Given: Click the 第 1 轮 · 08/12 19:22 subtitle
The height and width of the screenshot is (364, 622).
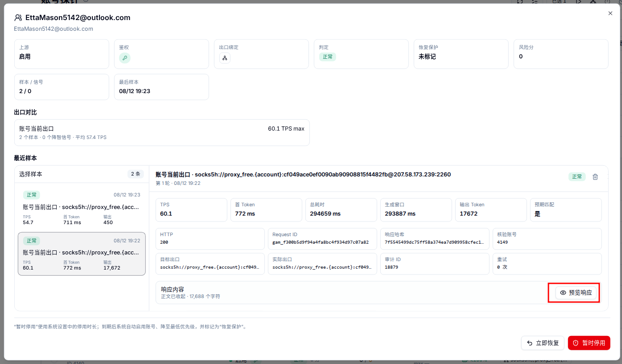Looking at the screenshot, I should pos(178,183).
